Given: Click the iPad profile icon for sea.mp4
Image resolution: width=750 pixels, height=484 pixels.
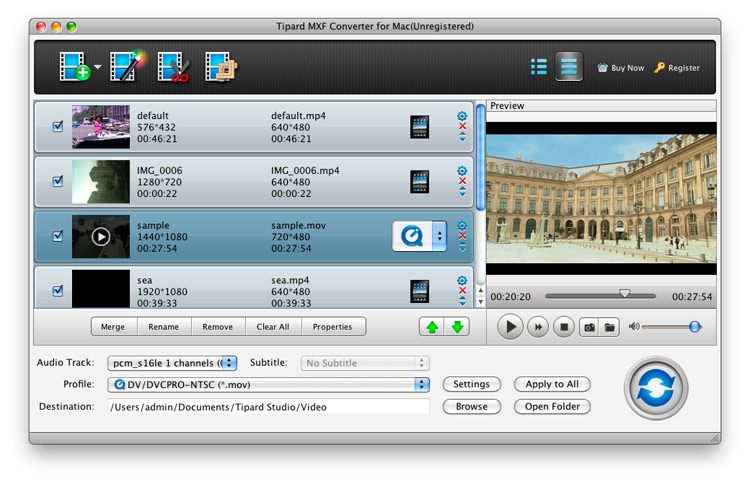Looking at the screenshot, I should (419, 291).
